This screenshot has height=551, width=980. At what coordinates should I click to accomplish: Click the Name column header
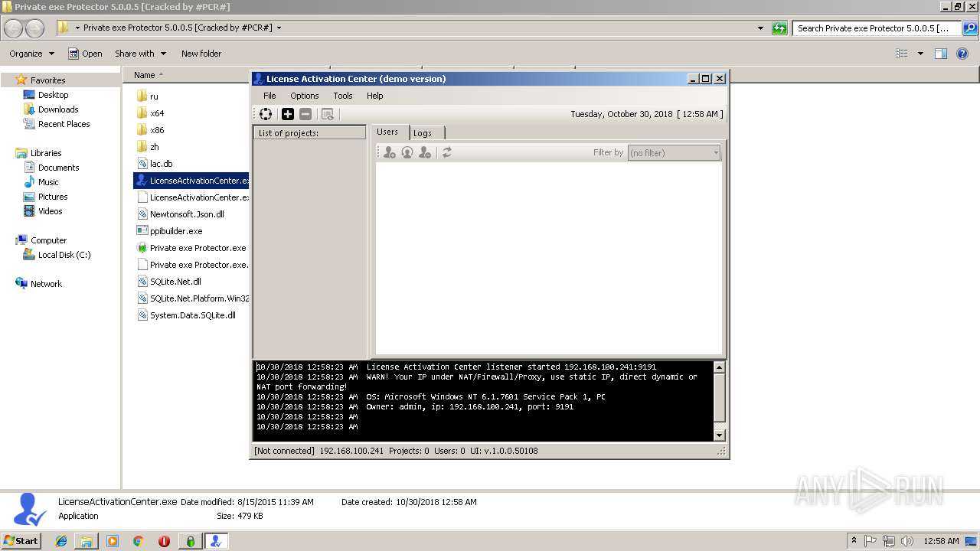[145, 75]
